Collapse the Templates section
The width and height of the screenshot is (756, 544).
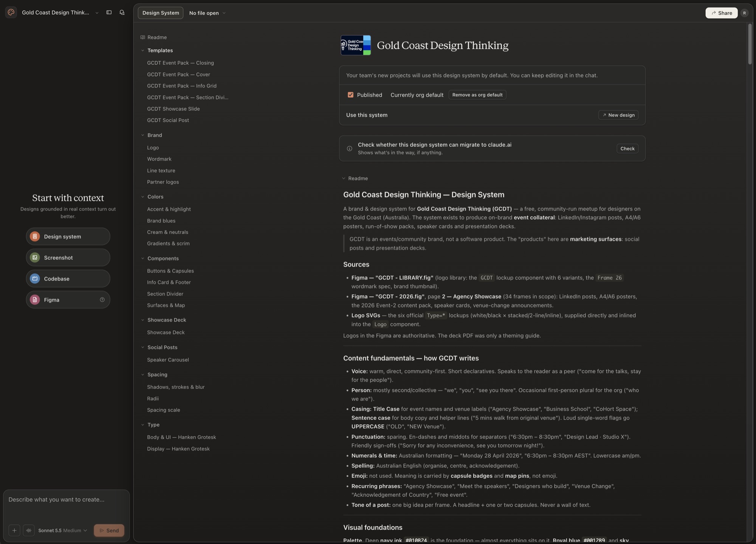point(143,50)
